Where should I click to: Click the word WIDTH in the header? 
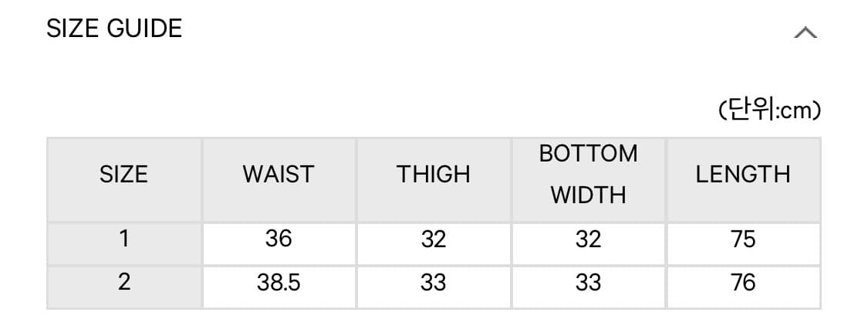tap(589, 195)
